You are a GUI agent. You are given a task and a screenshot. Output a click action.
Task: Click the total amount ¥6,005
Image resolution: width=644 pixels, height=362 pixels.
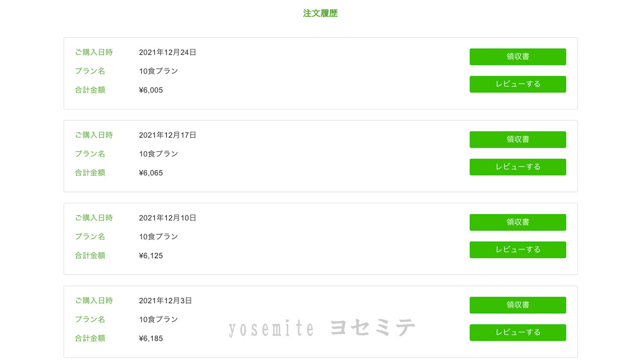(151, 90)
